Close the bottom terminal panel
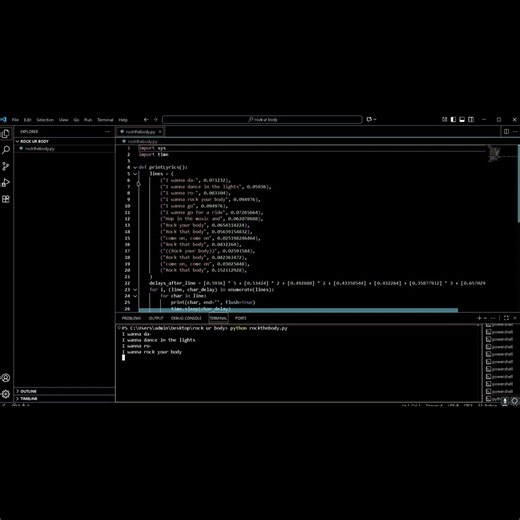Viewport: 520px width, 520px height. [x=515, y=318]
